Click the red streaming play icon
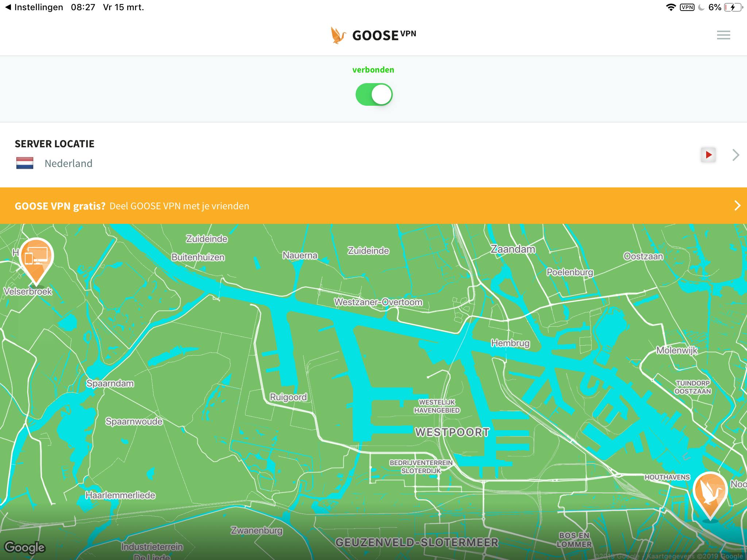This screenshot has width=747, height=560. tap(708, 155)
